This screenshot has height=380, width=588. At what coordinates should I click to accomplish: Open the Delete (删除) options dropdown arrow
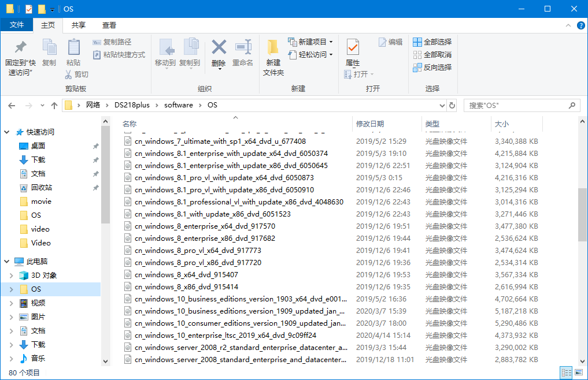click(219, 69)
